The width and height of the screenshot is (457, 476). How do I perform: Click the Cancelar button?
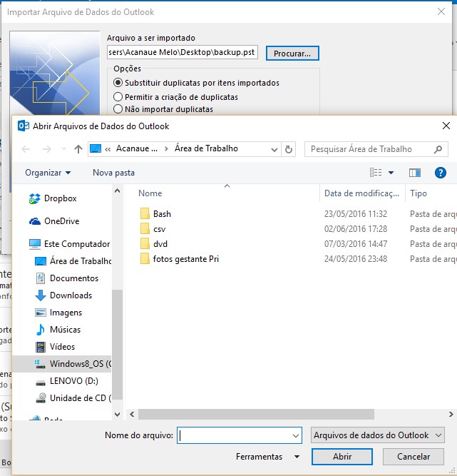(x=414, y=457)
